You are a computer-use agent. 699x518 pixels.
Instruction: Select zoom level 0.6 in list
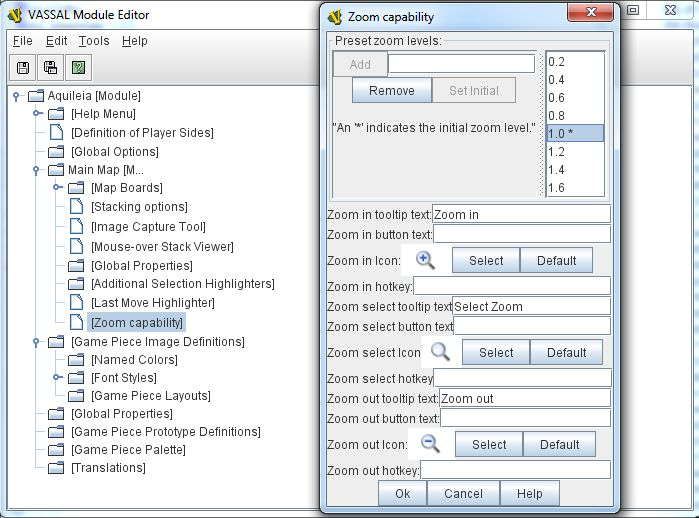pos(575,98)
